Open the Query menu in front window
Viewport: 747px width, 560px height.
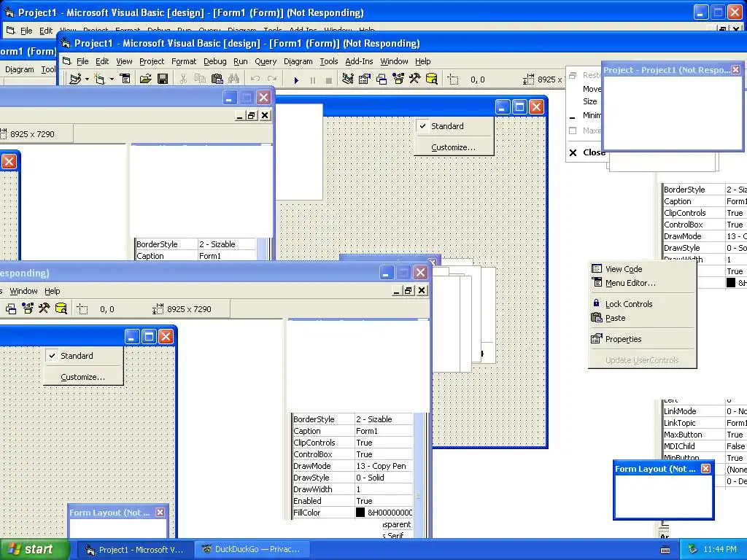266,61
